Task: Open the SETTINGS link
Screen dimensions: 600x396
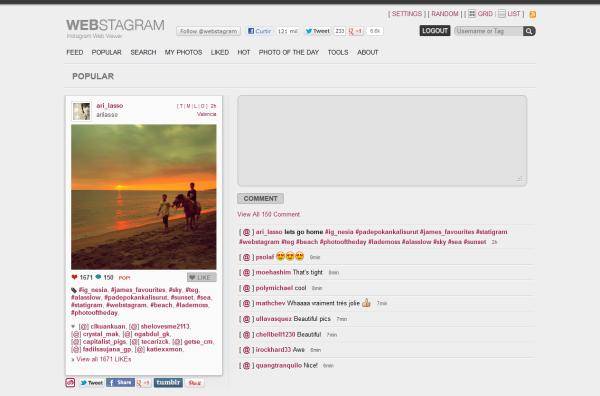Action: 407,14
